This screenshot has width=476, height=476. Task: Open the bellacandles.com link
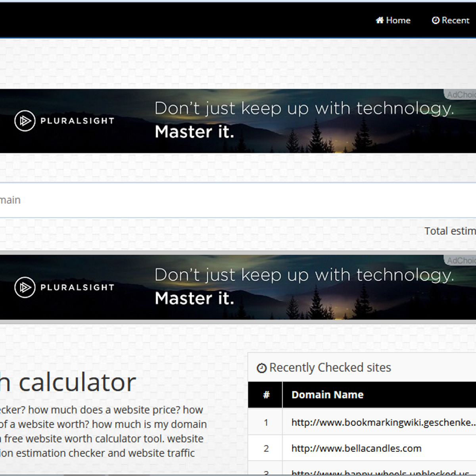(356, 448)
